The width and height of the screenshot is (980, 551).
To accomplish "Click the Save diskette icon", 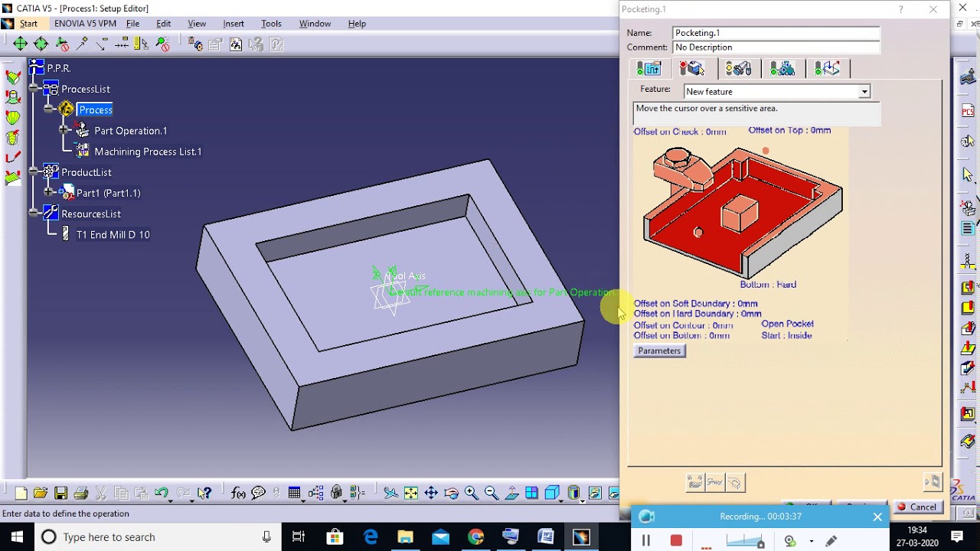I will (x=60, y=494).
